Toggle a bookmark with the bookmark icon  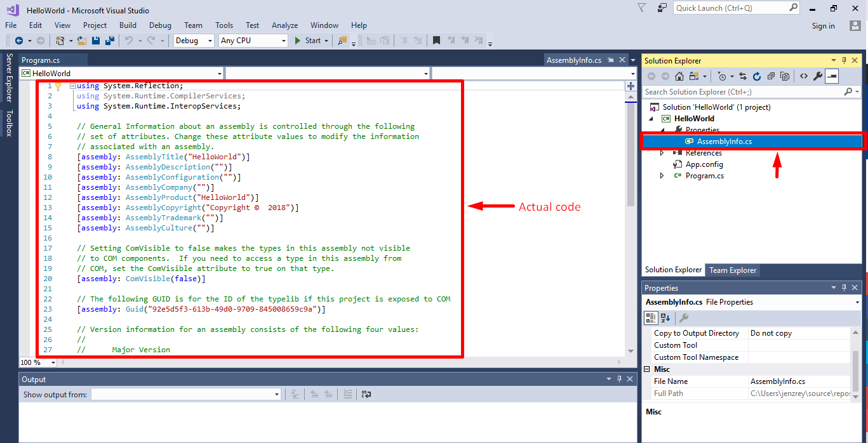[x=436, y=41]
